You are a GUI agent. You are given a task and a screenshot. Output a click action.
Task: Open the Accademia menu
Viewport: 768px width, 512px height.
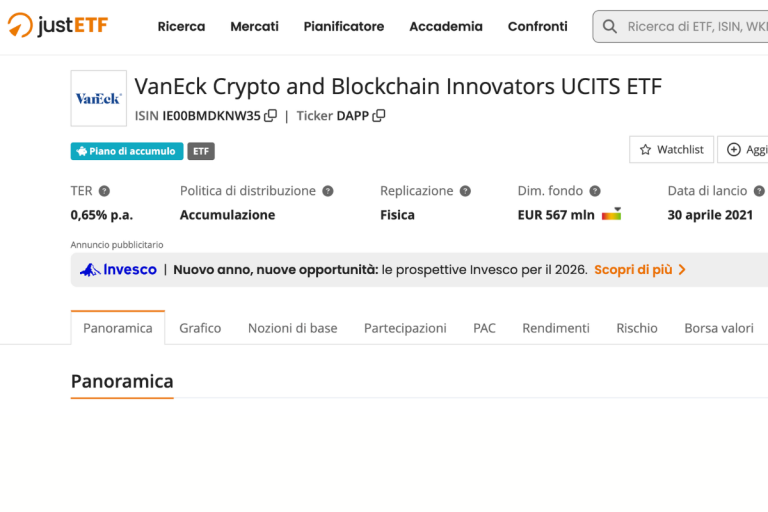tap(445, 27)
